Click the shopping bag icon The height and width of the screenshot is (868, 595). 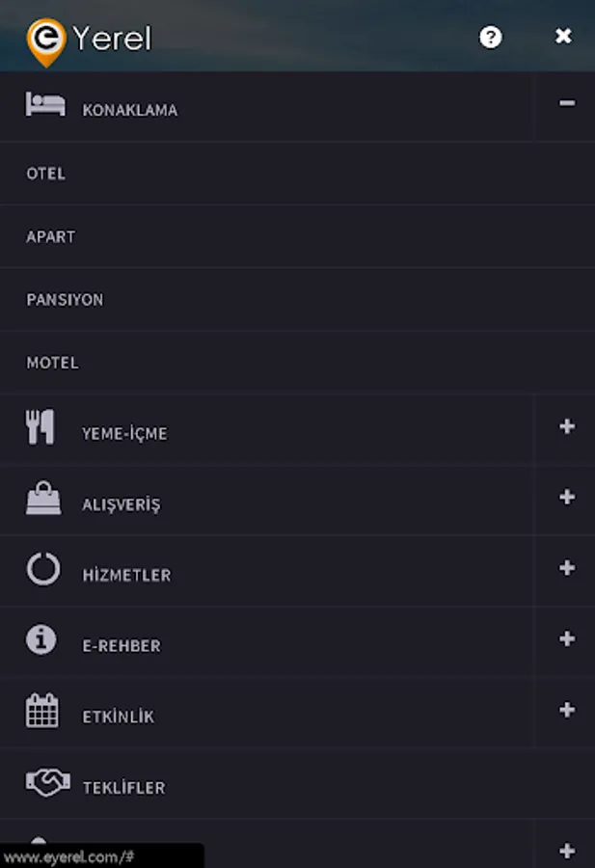click(x=43, y=498)
